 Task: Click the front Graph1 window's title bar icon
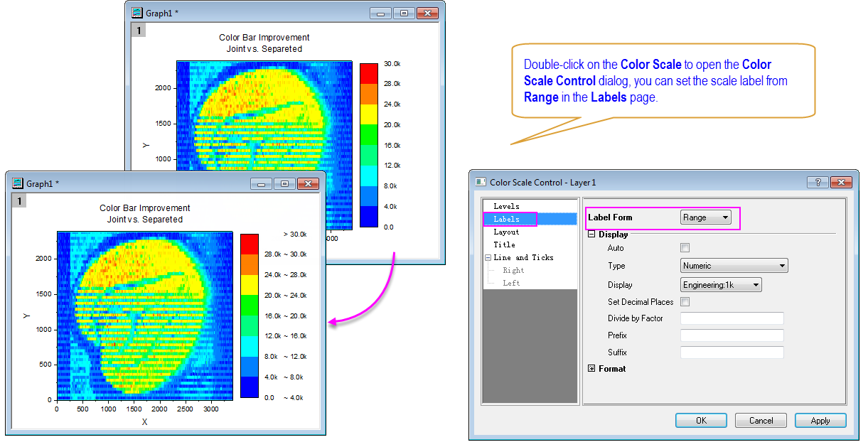pos(18,183)
